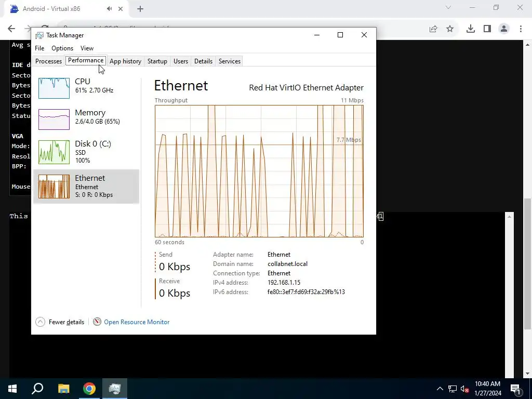Click the IPv4 address 192.168.1.15
This screenshot has width=532, height=399.
click(x=284, y=282)
